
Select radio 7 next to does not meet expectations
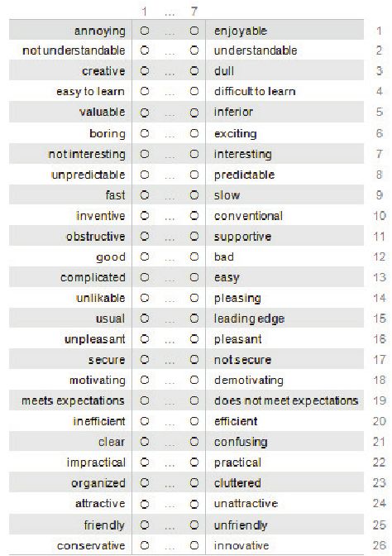coord(194,400)
